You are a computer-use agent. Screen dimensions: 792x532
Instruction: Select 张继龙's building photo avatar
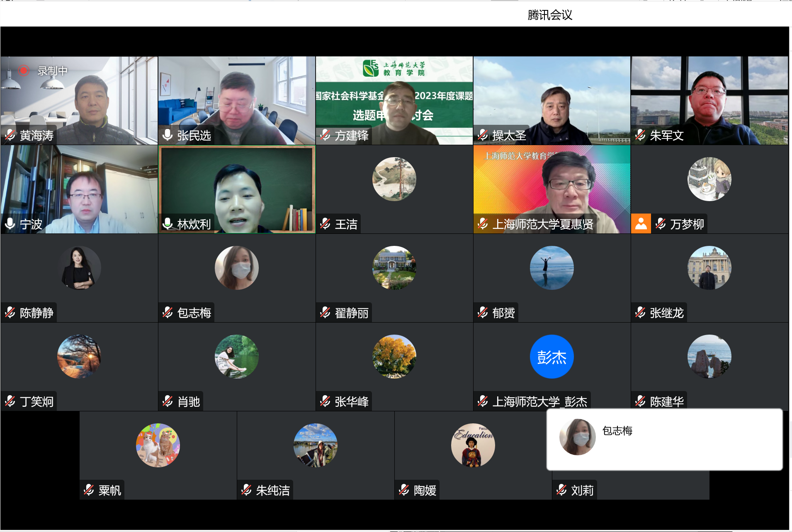[709, 268]
